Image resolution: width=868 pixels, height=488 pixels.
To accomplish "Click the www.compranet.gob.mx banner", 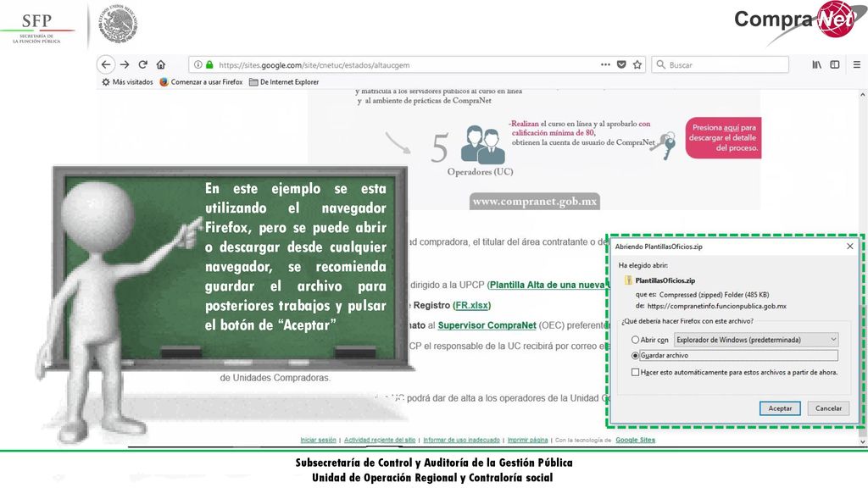I will pyautogui.click(x=535, y=202).
